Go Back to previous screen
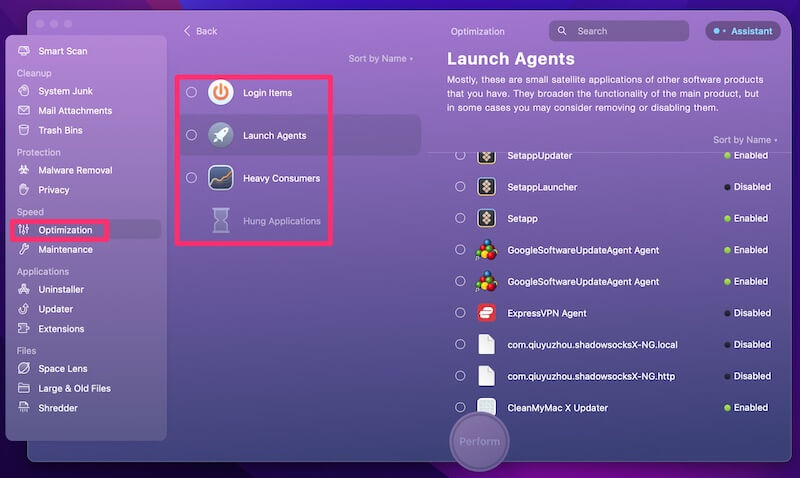Viewport: 800px width, 478px height. tap(200, 31)
